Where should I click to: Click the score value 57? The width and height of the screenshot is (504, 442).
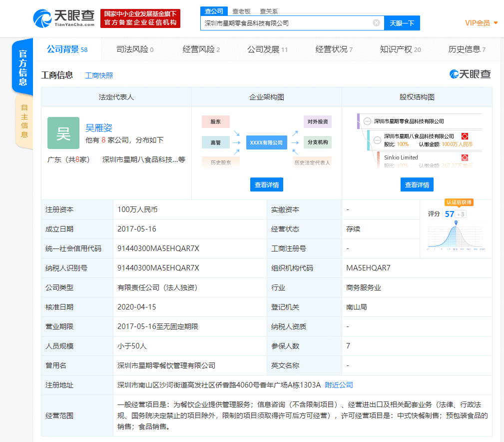click(x=449, y=214)
